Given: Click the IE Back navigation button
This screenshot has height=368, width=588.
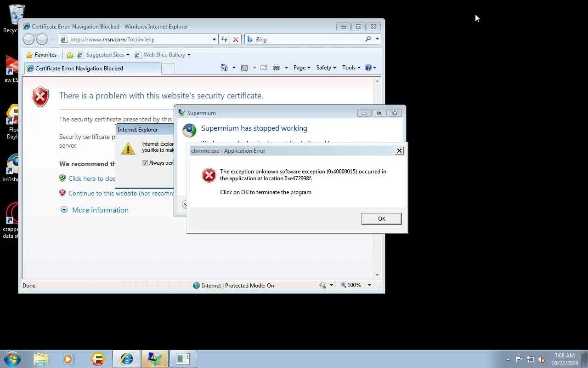Looking at the screenshot, I should click(x=28, y=40).
